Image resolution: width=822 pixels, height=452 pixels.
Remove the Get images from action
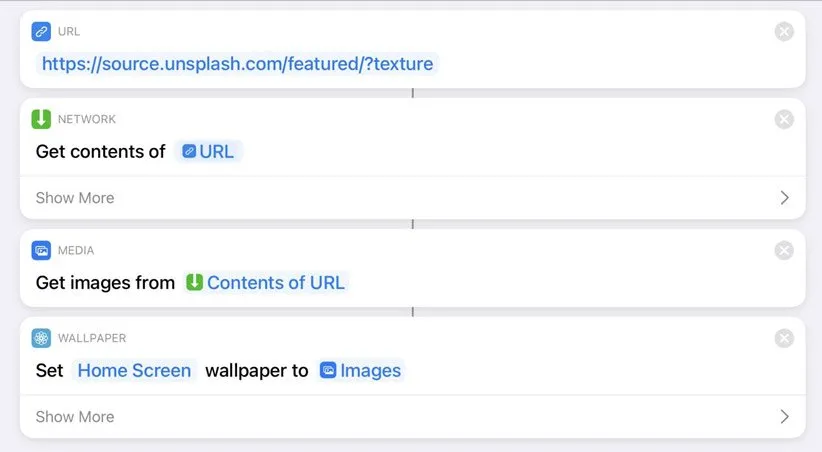784,250
